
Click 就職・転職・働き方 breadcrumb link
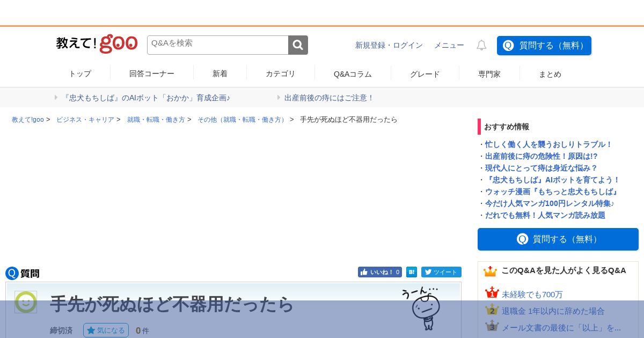156,120
